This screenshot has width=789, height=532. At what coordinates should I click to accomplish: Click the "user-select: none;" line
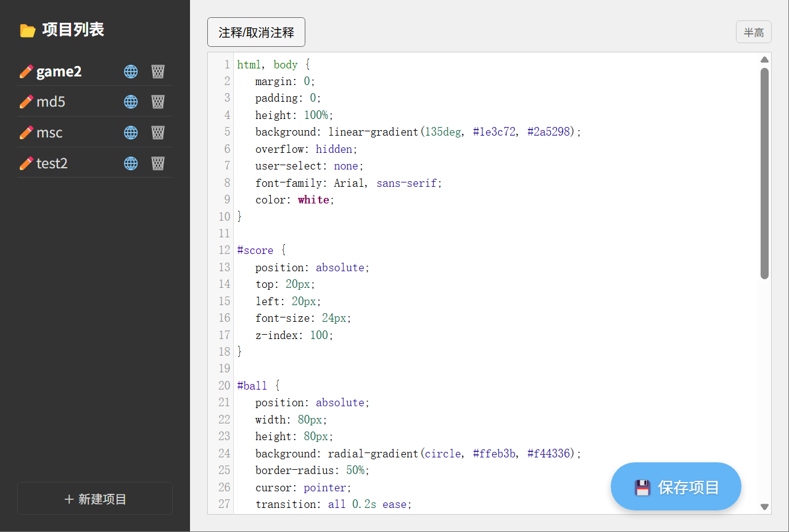310,166
